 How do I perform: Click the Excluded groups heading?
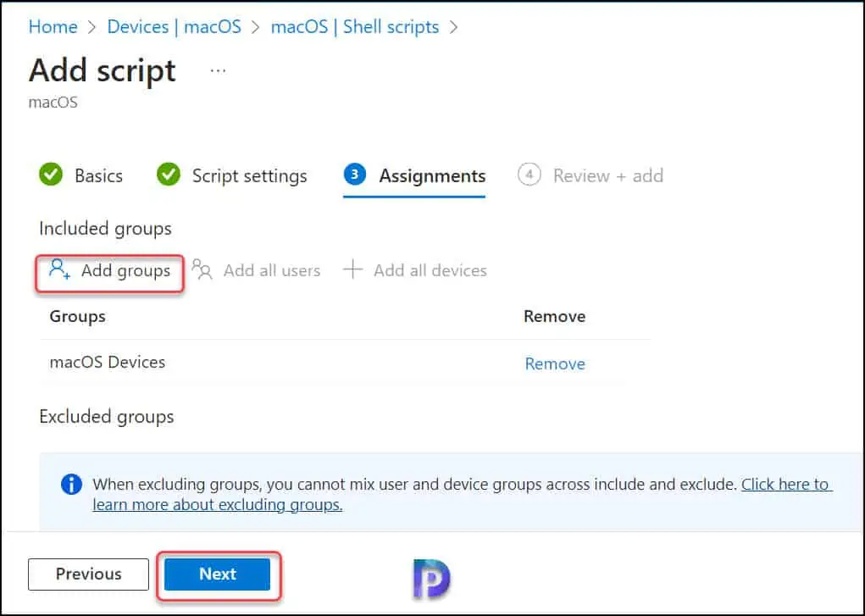[107, 416]
